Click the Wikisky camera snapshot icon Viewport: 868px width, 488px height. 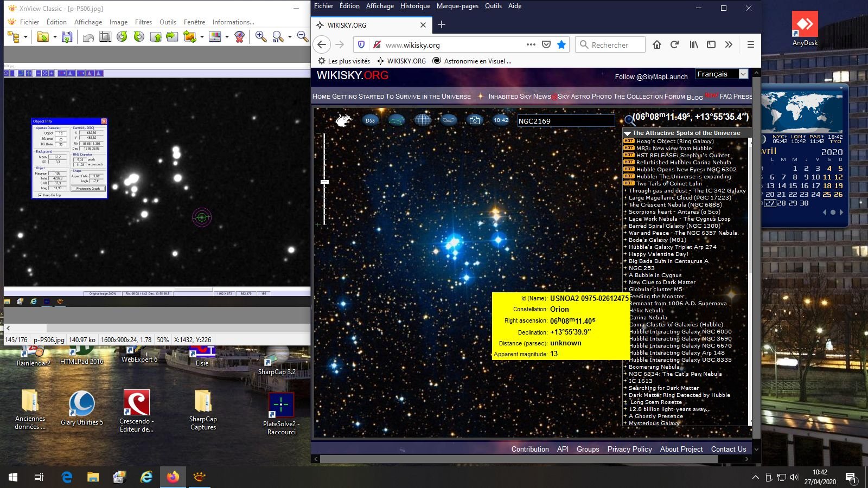tap(475, 120)
